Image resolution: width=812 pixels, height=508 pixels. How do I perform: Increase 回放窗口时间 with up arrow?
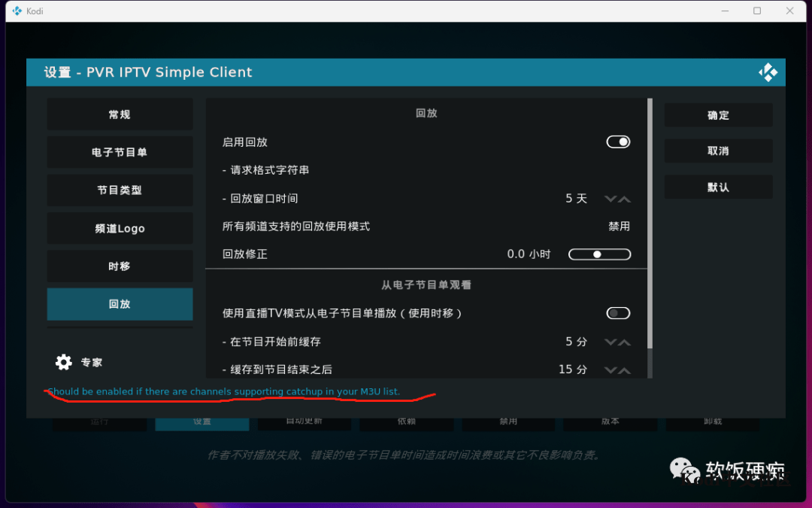coord(624,199)
